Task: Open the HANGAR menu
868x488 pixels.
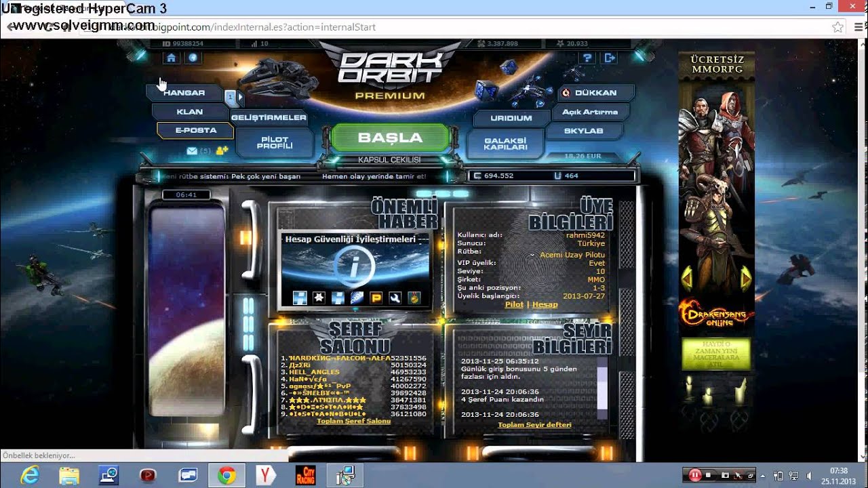Action: tap(184, 93)
